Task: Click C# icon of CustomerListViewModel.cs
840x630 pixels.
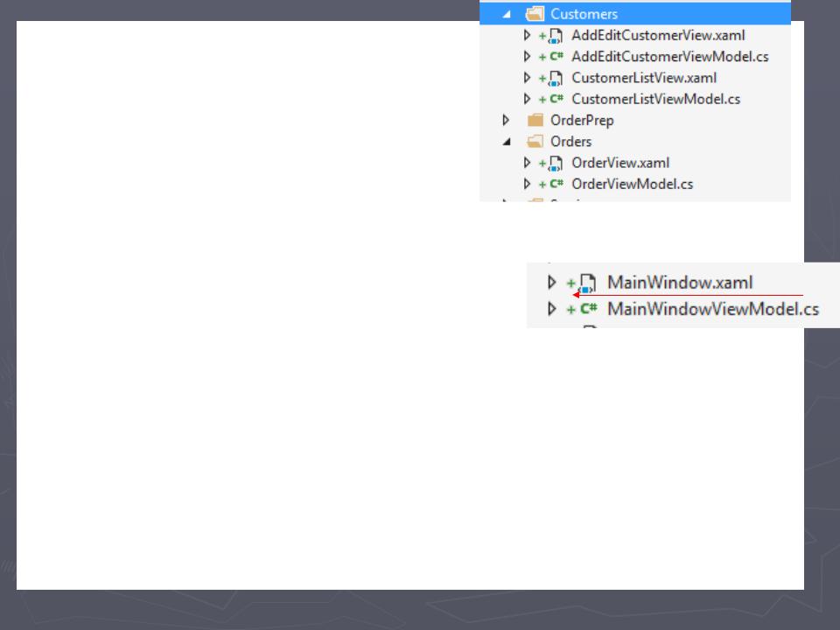Action: tap(556, 99)
